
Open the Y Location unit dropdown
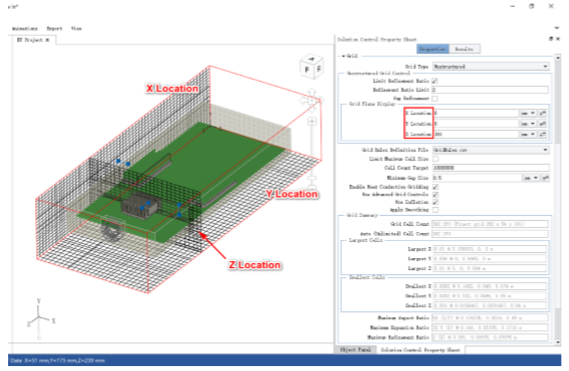click(528, 124)
